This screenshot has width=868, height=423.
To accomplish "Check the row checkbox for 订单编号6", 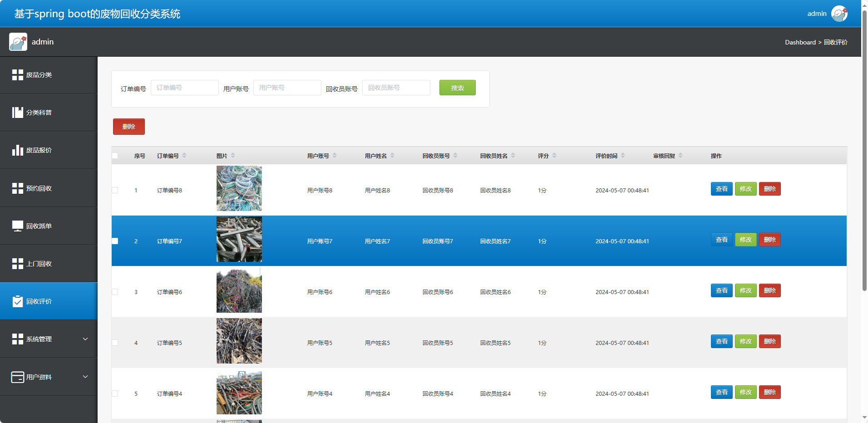I will (x=115, y=292).
